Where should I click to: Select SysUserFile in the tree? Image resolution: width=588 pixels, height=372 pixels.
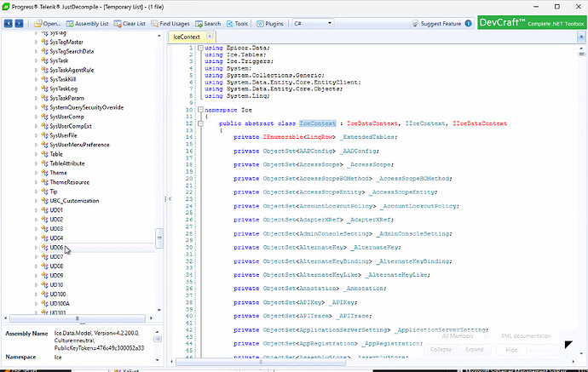coord(63,135)
